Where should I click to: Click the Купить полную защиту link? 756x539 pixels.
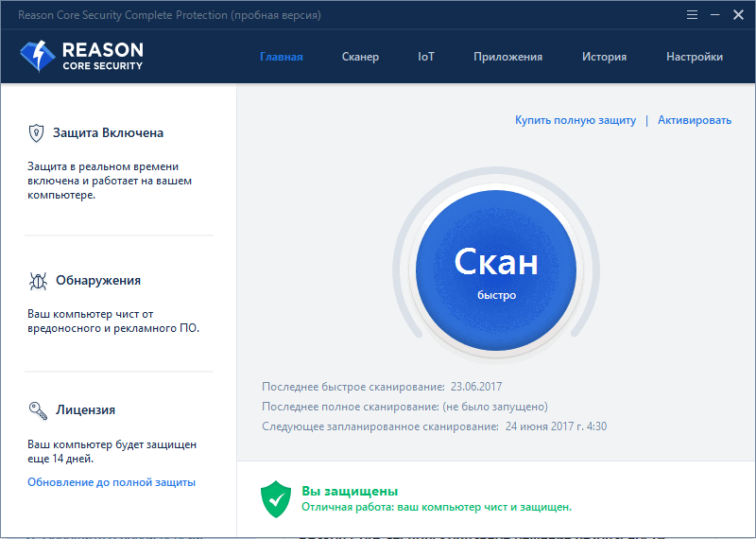pyautogui.click(x=576, y=120)
